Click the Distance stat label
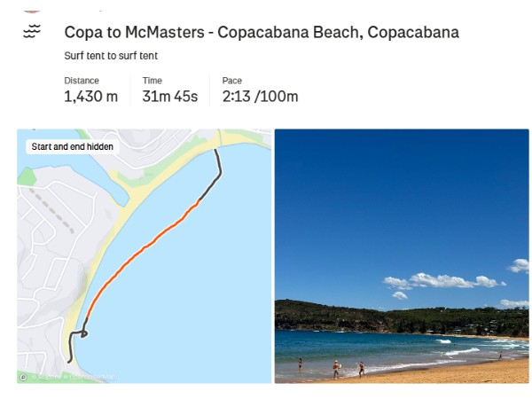This screenshot has height=399, width=532. [81, 81]
